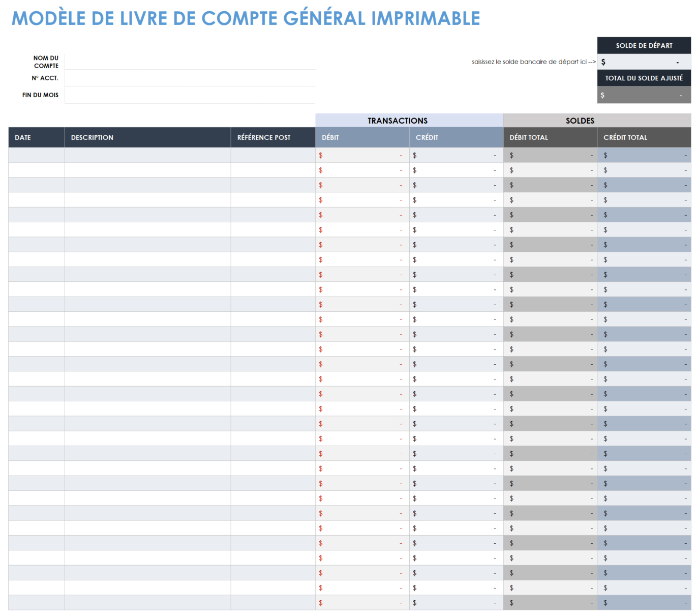Click the CRÉDIT column header
Image resolution: width=697 pixels, height=616 pixels.
click(x=456, y=137)
